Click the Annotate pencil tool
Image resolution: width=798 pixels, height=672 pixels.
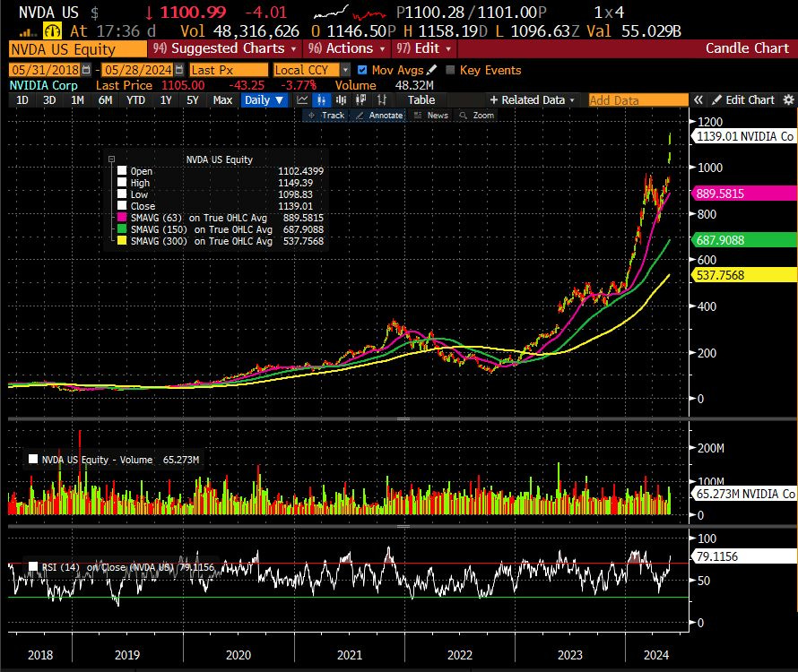379,116
